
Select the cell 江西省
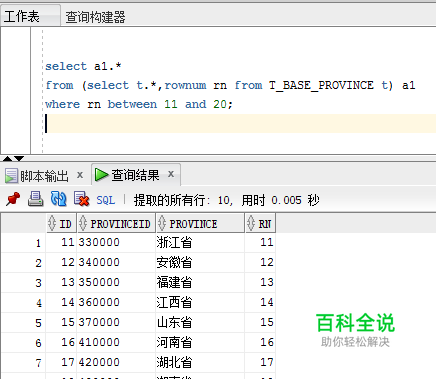tap(200, 302)
